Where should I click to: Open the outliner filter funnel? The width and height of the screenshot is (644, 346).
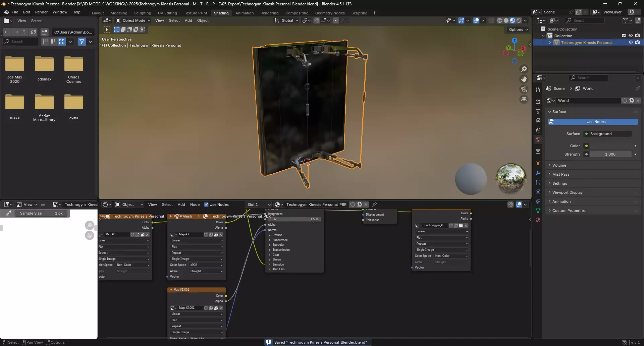tap(626, 20)
